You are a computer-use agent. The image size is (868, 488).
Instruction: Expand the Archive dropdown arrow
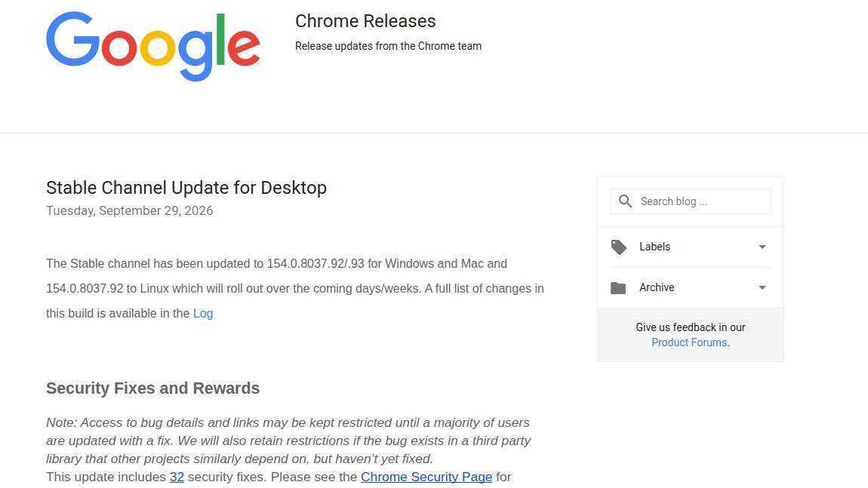click(762, 287)
